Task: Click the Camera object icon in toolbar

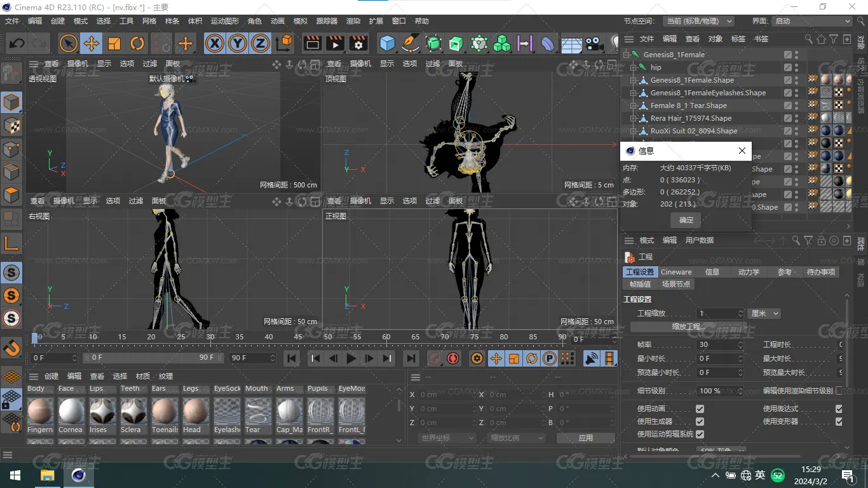Action: [x=594, y=43]
